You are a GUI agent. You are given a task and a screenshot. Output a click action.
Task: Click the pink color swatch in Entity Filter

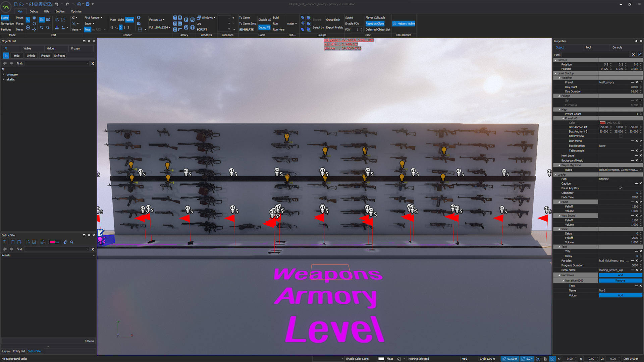click(53, 242)
